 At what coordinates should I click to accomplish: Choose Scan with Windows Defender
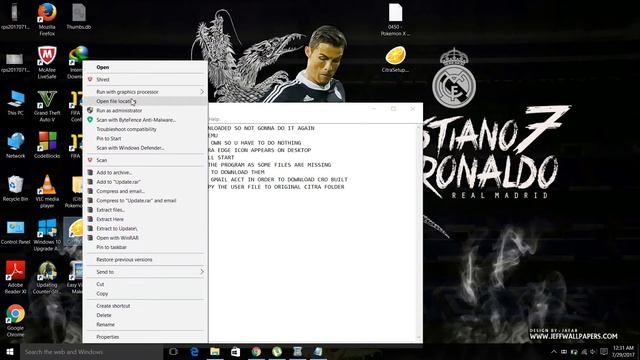coord(145,148)
